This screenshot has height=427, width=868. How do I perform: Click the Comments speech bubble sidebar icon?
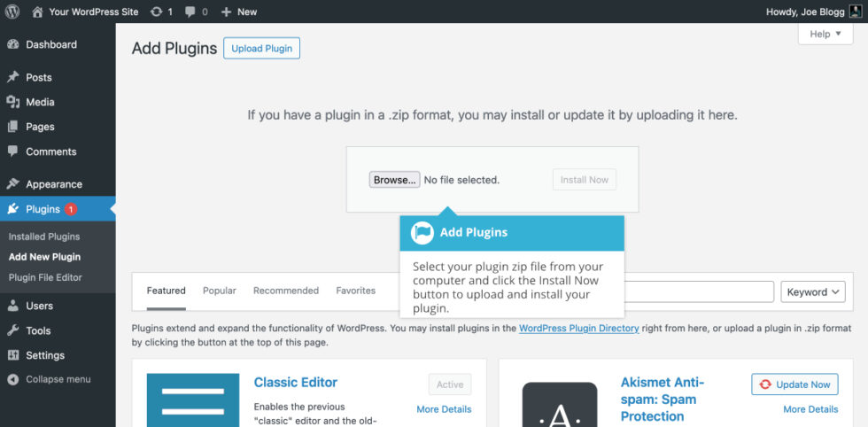(13, 151)
